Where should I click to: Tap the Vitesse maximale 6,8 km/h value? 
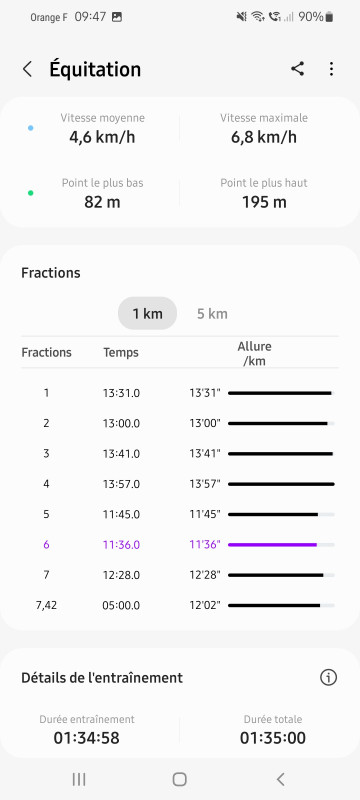pos(264,137)
